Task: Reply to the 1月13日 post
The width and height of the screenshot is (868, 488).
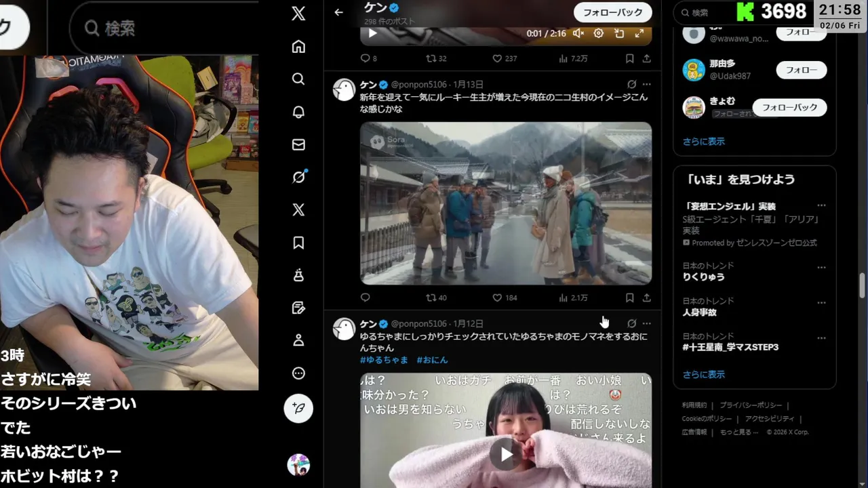Action: pos(365,298)
